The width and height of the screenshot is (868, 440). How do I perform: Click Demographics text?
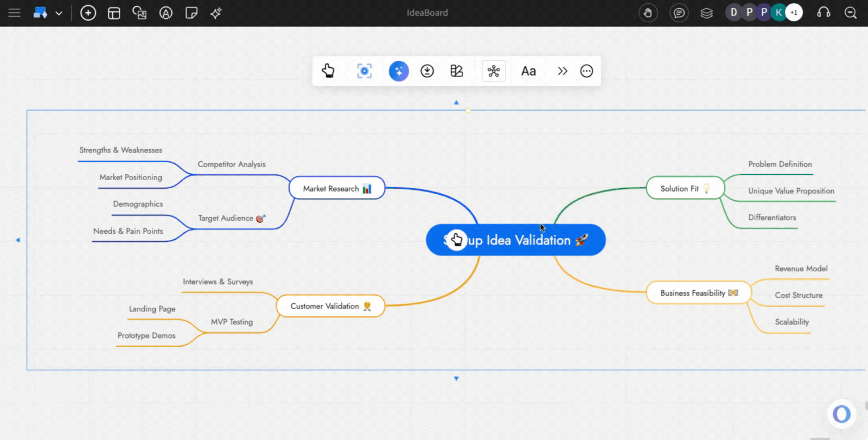(x=138, y=204)
